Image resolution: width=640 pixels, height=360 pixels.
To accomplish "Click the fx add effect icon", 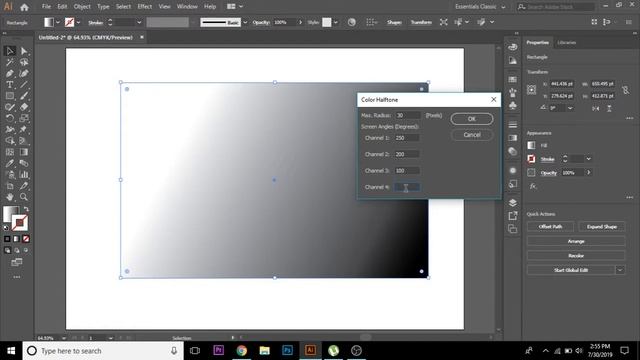I will click(x=533, y=186).
